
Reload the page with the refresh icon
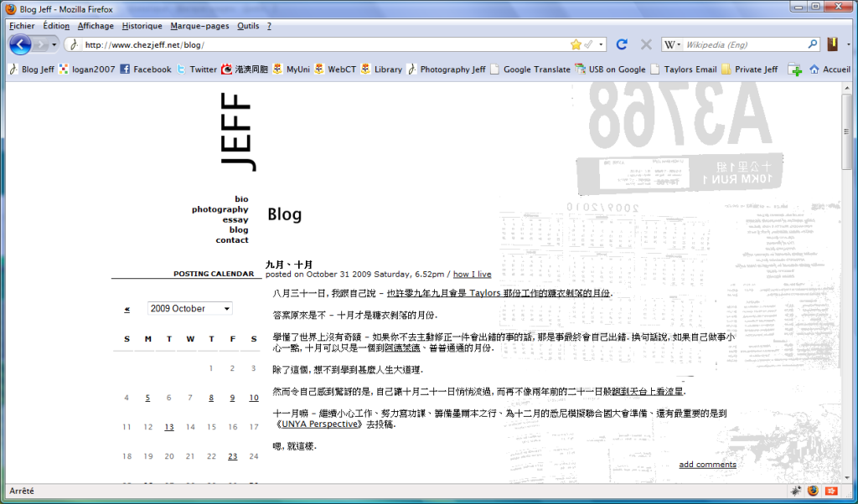[x=621, y=44]
